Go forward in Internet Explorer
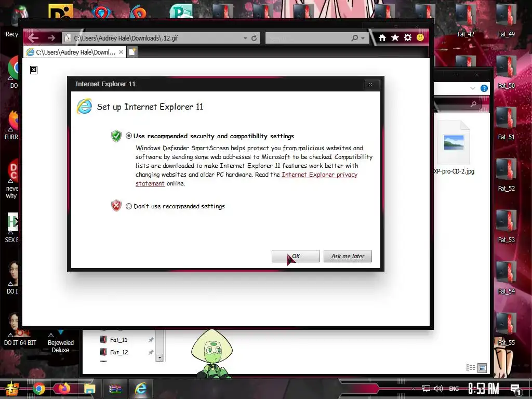This screenshot has width=532, height=399. point(51,38)
